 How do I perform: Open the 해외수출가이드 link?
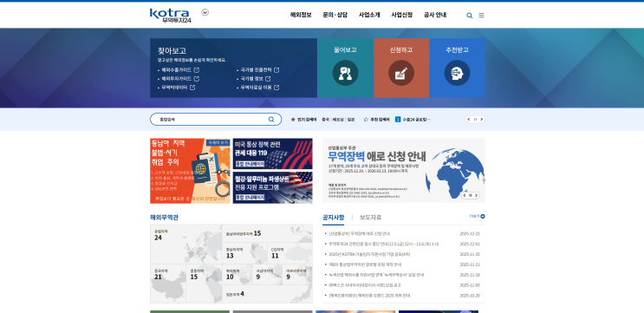(177, 70)
